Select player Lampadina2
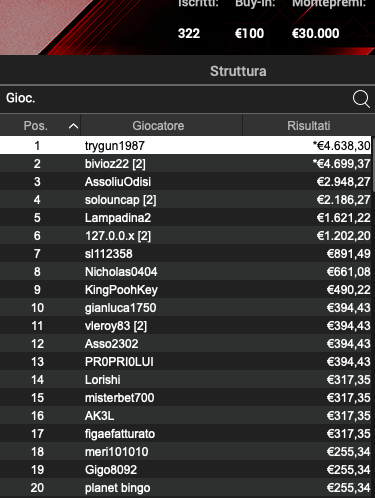The image size is (375, 498). coord(185,217)
